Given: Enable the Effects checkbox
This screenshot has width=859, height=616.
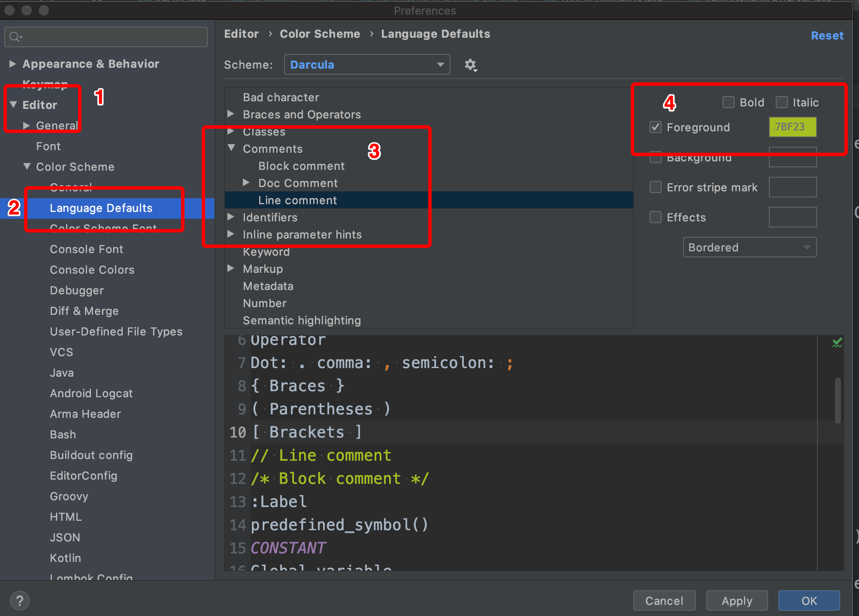Looking at the screenshot, I should tap(655, 217).
